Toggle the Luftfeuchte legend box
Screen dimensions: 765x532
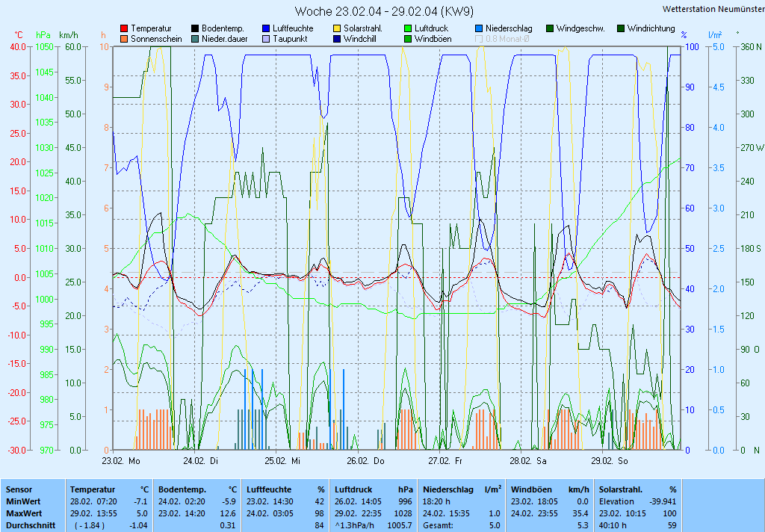coord(266,29)
